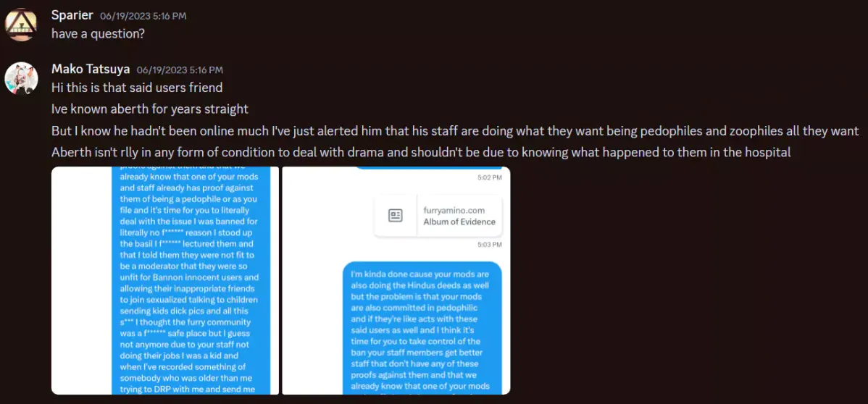Image resolution: width=868 pixels, height=404 pixels.
Task: Open the furryamino.com link preview
Action: 438,216
